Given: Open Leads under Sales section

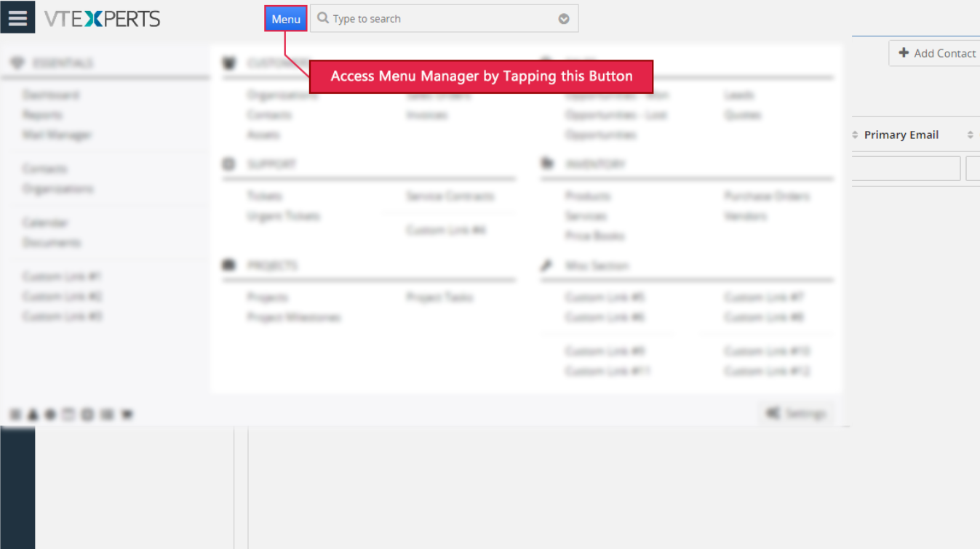Looking at the screenshot, I should coord(738,95).
